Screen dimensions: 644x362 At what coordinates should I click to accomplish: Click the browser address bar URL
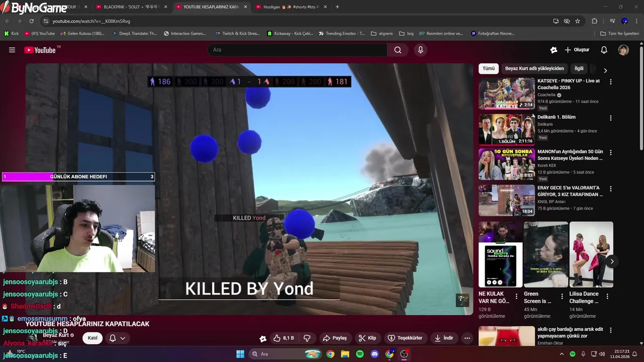click(92, 21)
